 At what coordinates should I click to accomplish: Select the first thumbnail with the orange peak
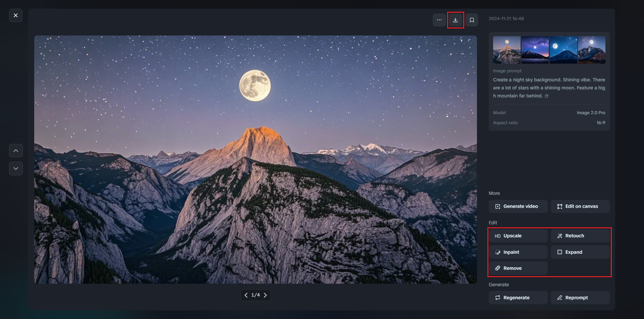pyautogui.click(x=507, y=50)
